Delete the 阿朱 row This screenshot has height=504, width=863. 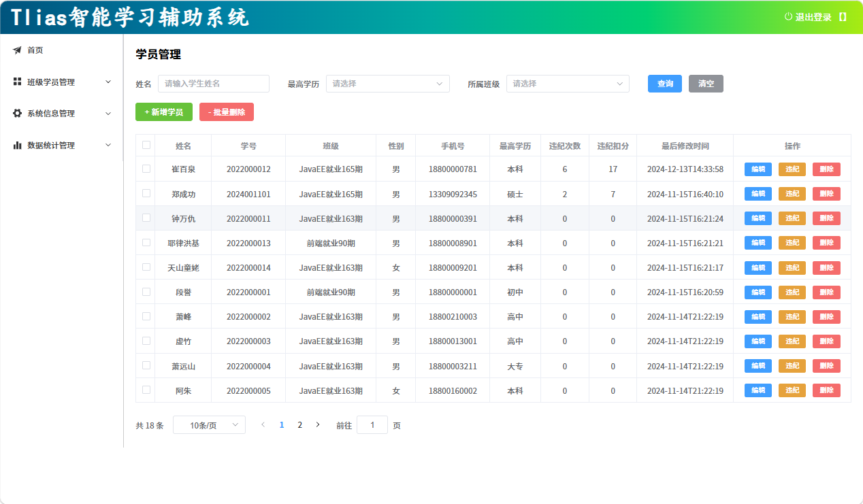pyautogui.click(x=826, y=390)
